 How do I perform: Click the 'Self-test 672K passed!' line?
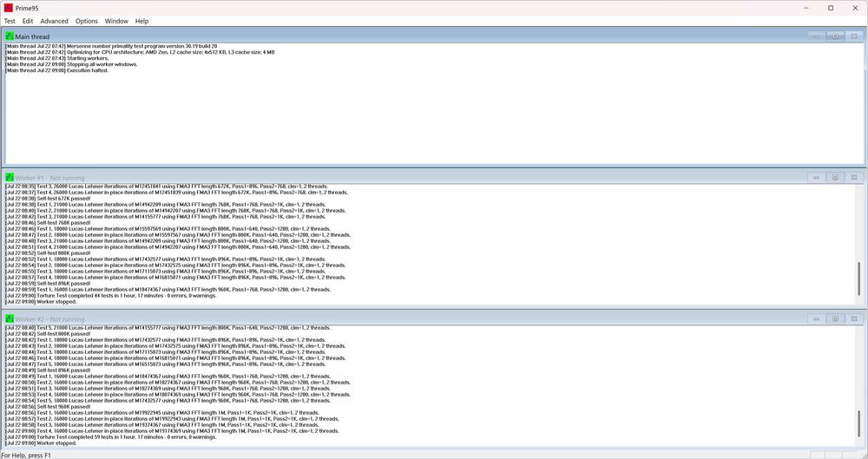pyautogui.click(x=48, y=198)
